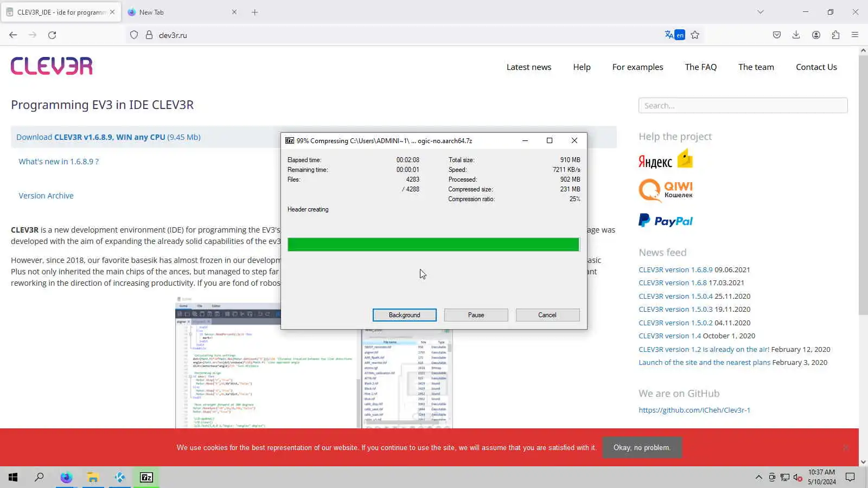Open File Explorer from the taskbar
This screenshot has height=488, width=868.
coord(93,477)
